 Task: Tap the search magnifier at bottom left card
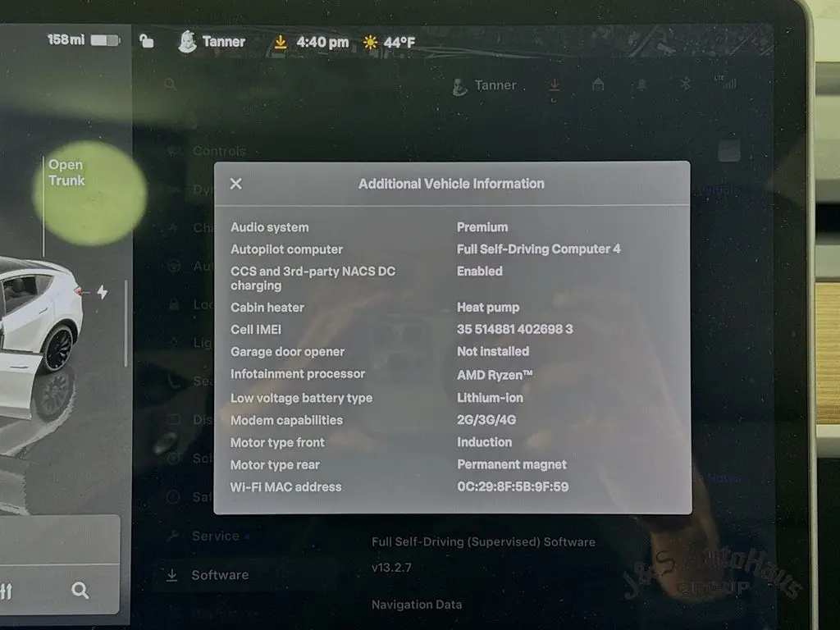point(80,591)
